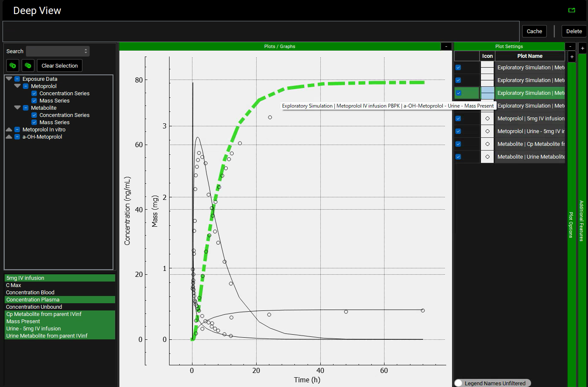Expand the Metoprolol In vitro node
Image resolution: width=588 pixels, height=387 pixels.
tap(9, 129)
